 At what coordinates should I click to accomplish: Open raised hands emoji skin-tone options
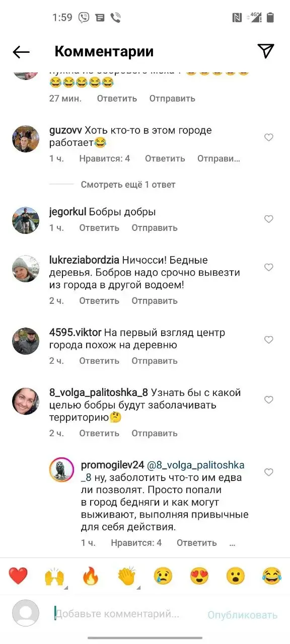(x=54, y=576)
